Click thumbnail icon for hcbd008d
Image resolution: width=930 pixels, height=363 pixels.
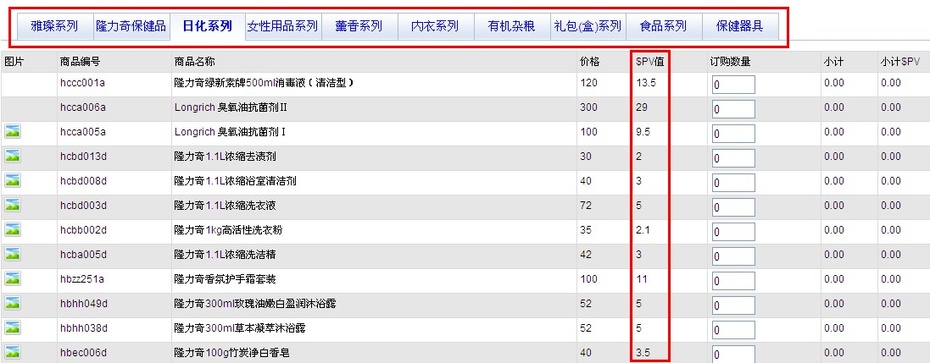12,180
